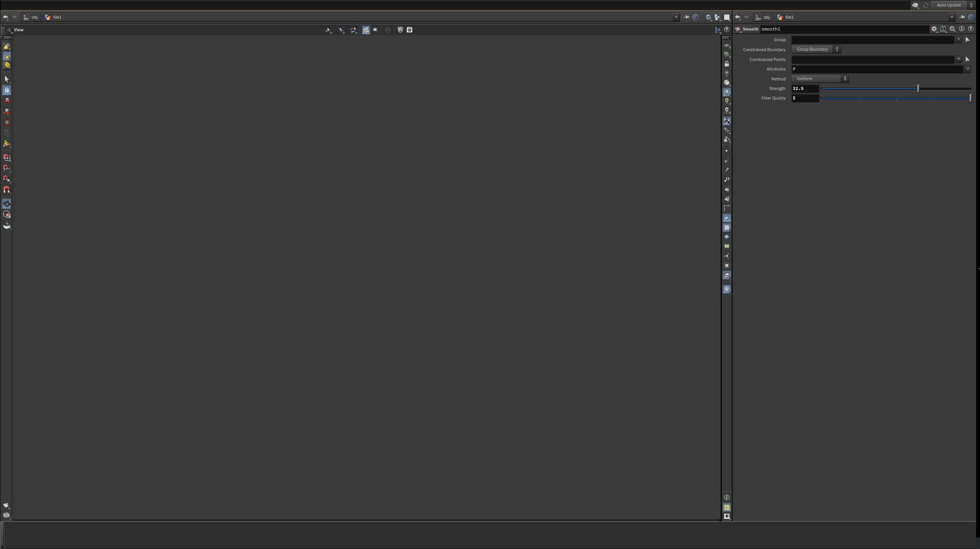Open the viewport layout people icon menu
Image resolution: width=980 pixels, height=549 pixels.
click(x=718, y=30)
